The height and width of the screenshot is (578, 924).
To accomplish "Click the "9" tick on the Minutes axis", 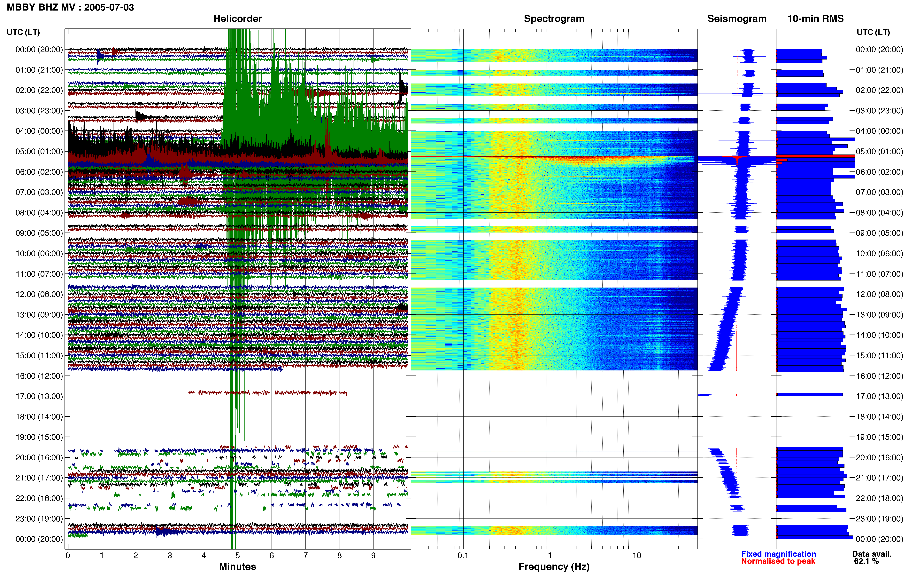I will point(373,555).
